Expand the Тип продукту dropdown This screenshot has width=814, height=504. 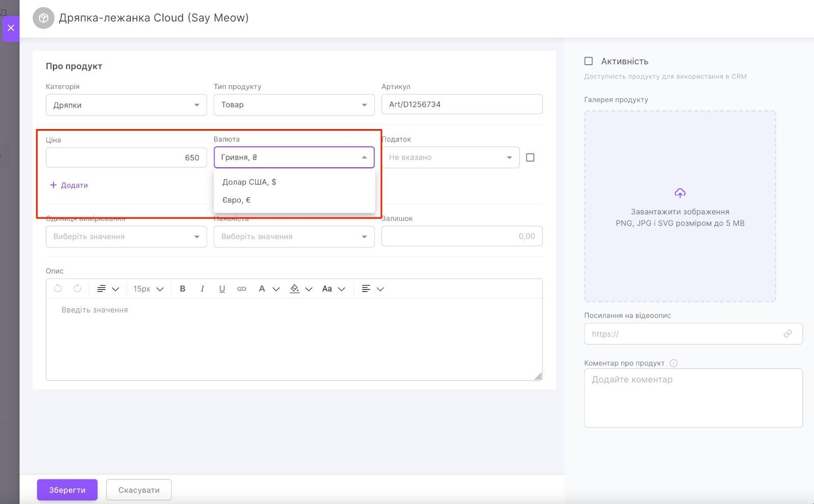pos(294,105)
